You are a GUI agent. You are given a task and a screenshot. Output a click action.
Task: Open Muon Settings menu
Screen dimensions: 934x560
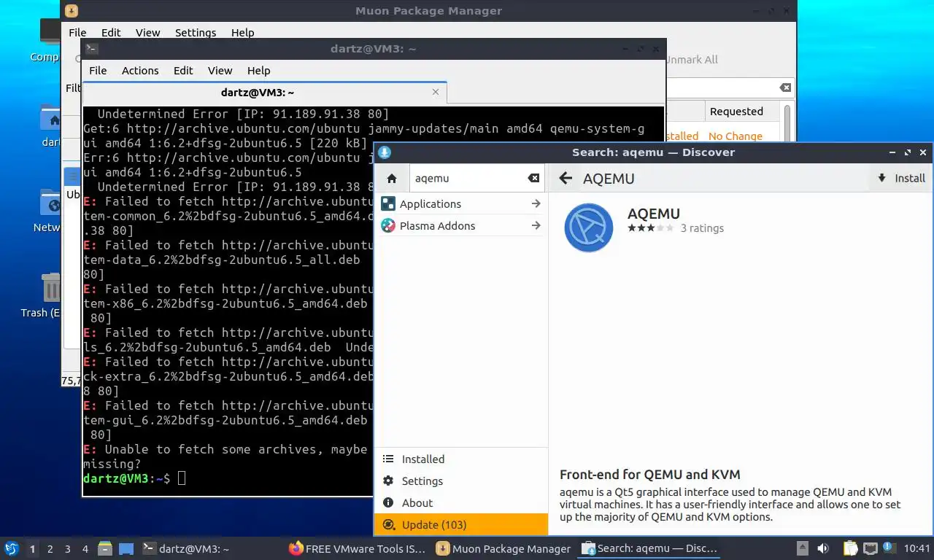(x=196, y=33)
